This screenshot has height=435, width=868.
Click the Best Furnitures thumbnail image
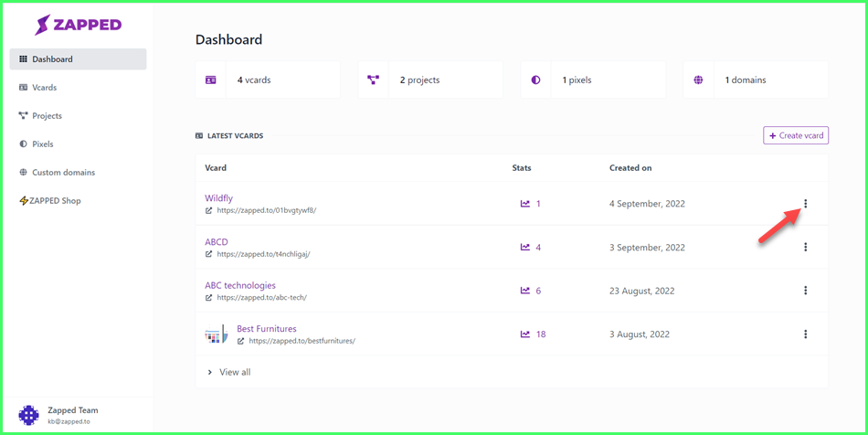tap(216, 334)
